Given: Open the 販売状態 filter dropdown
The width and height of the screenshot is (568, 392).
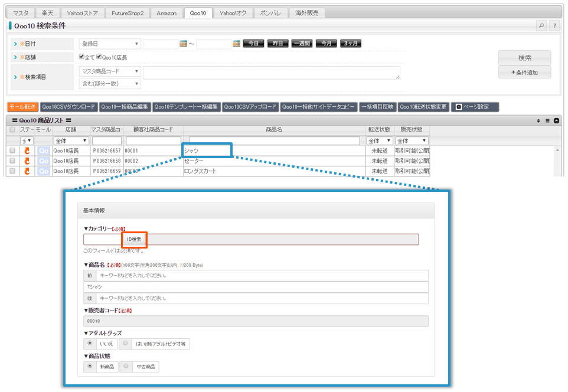Looking at the screenshot, I should [x=412, y=141].
